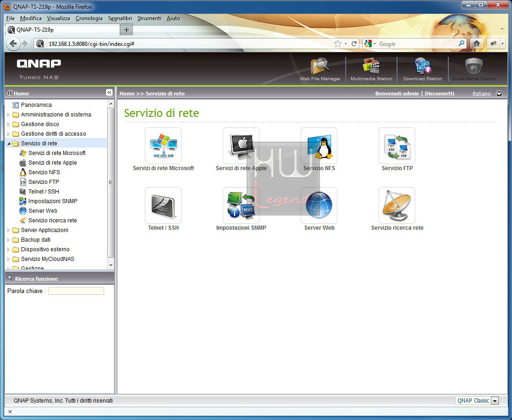Click sidebar scrollbar down arrow

click(110, 265)
